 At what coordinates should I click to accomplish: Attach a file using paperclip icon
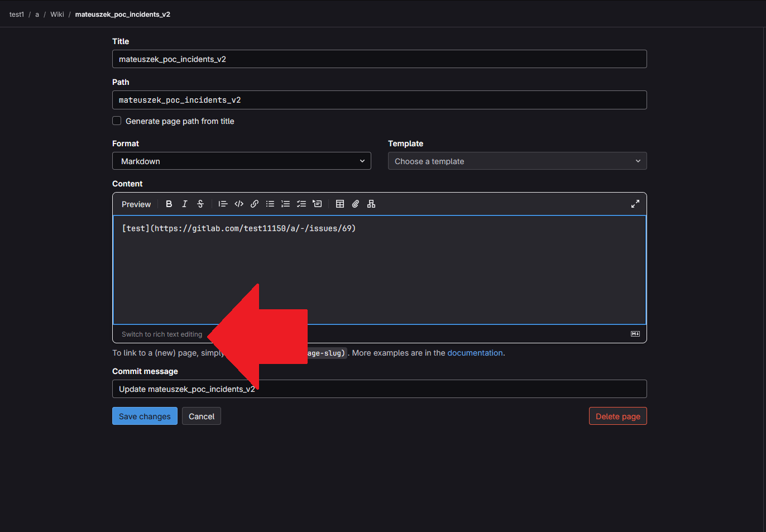[x=356, y=204]
